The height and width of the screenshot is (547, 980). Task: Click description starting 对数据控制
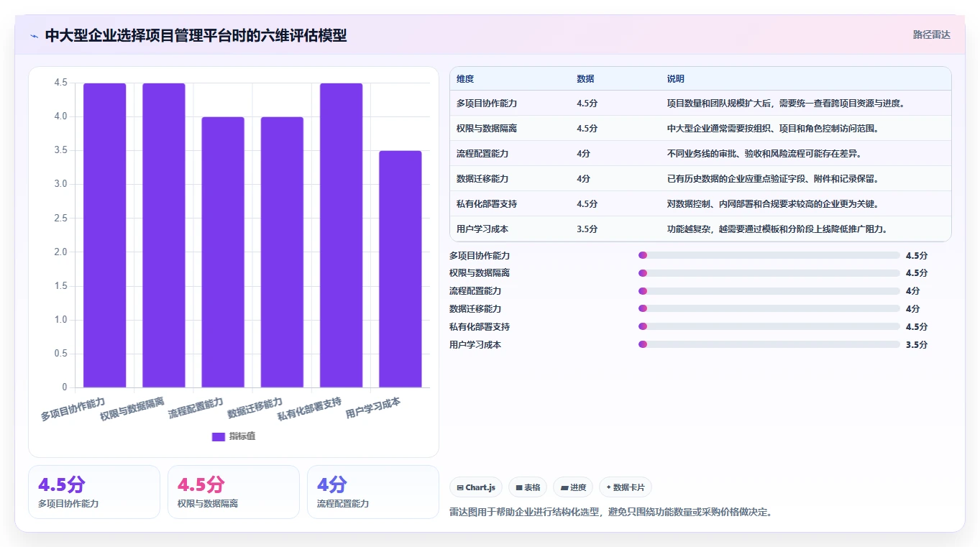[x=773, y=204]
